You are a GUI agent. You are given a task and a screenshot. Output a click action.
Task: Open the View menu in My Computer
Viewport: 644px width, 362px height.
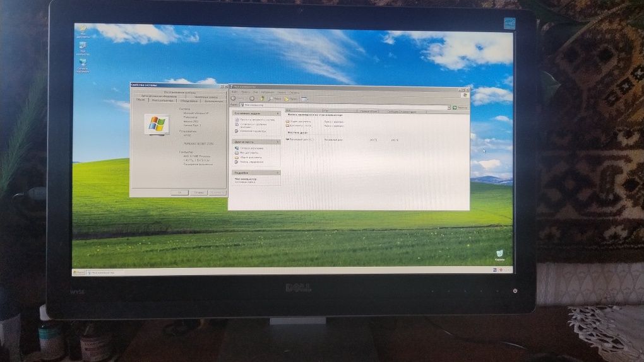point(255,92)
